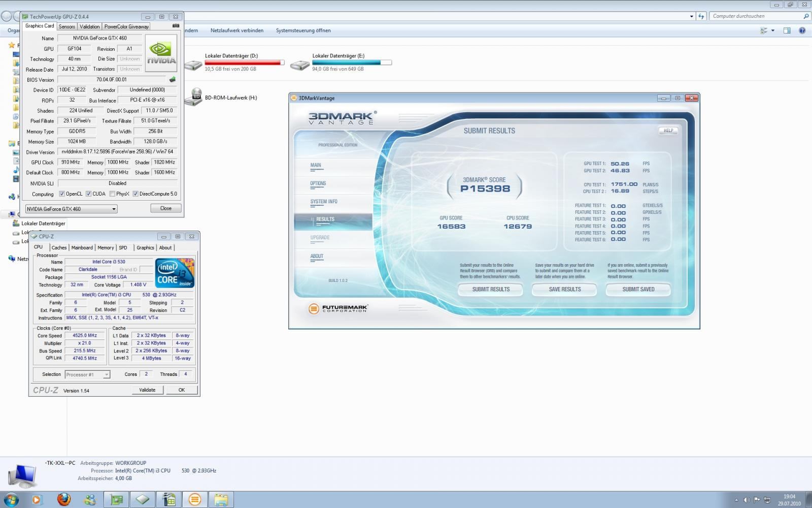Open ABOUT in 3DMark Vantage menu

(317, 257)
